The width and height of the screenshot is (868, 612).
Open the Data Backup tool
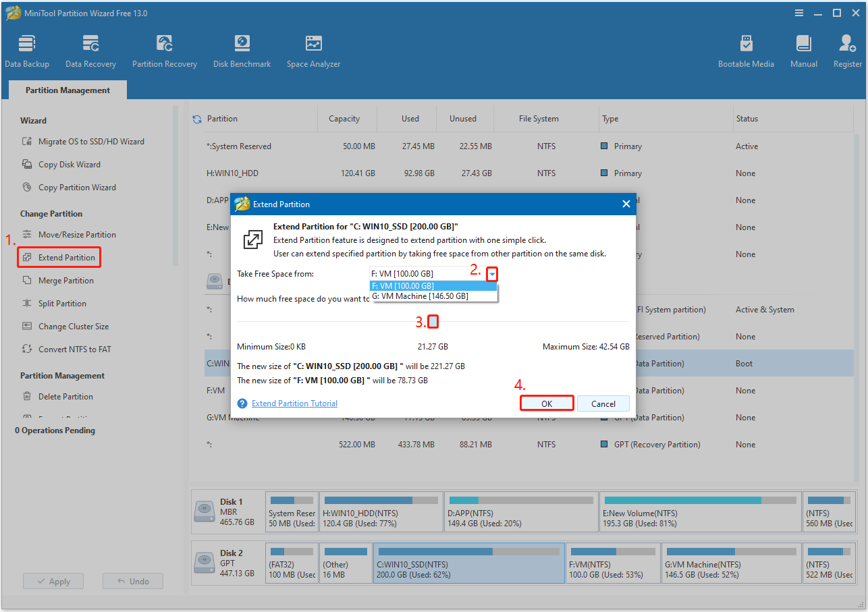tap(27, 49)
